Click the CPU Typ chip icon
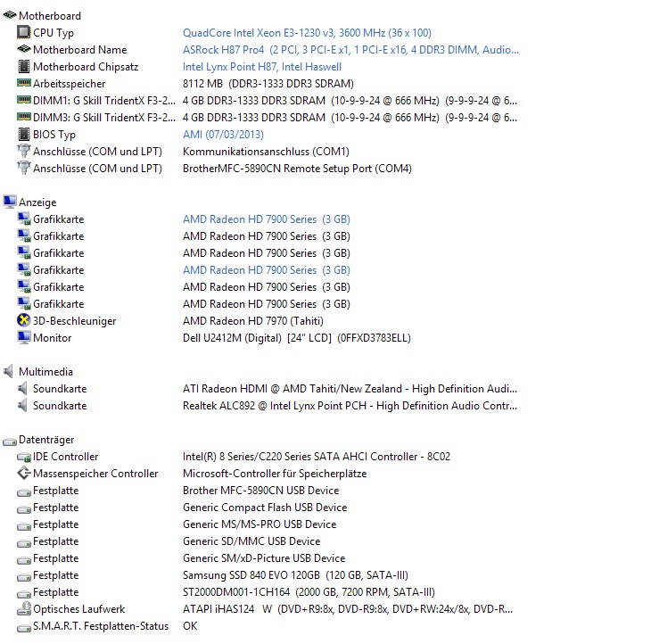The height and width of the screenshot is (644, 659). (23, 32)
